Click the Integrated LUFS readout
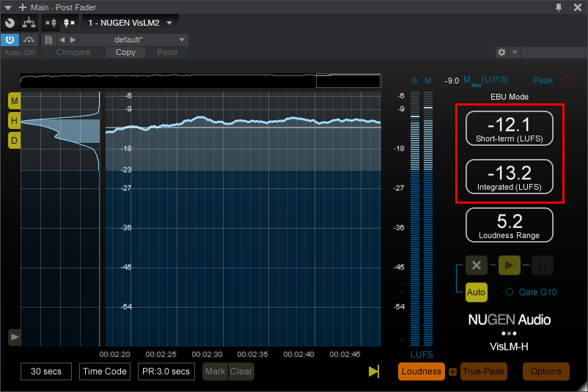 510,177
